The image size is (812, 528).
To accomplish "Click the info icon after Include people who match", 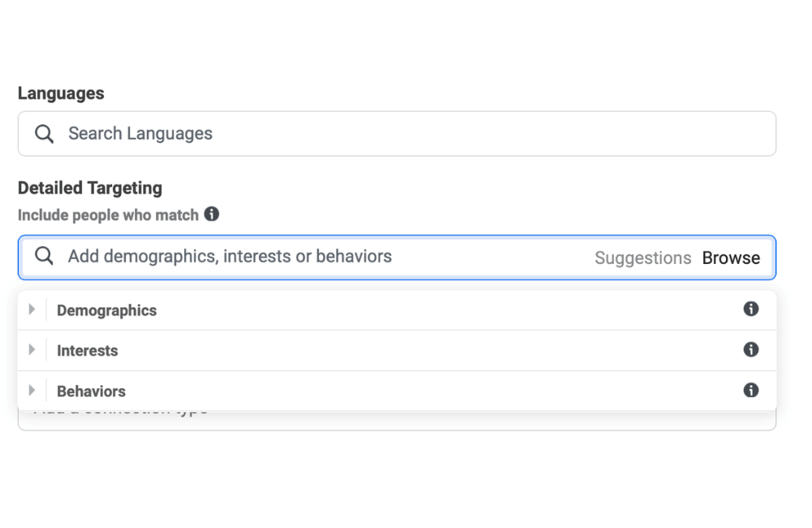I will [x=212, y=214].
